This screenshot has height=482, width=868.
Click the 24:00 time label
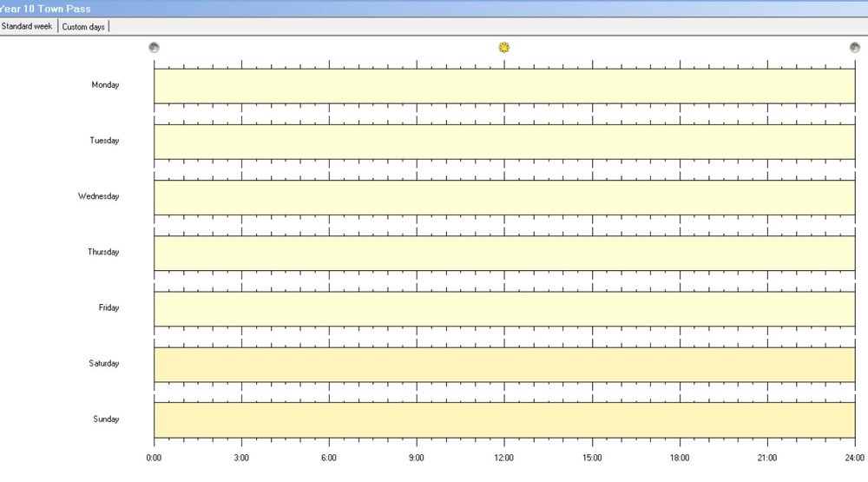[x=854, y=458]
